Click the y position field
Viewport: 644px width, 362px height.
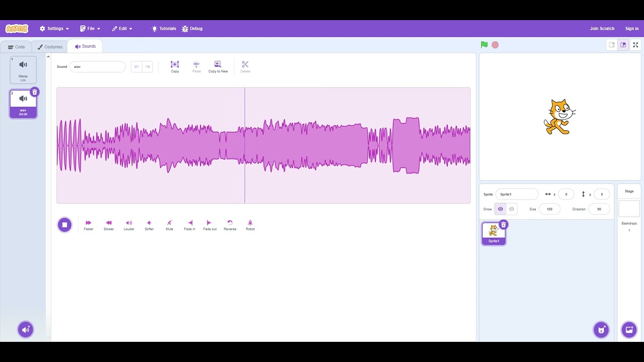[602, 194]
